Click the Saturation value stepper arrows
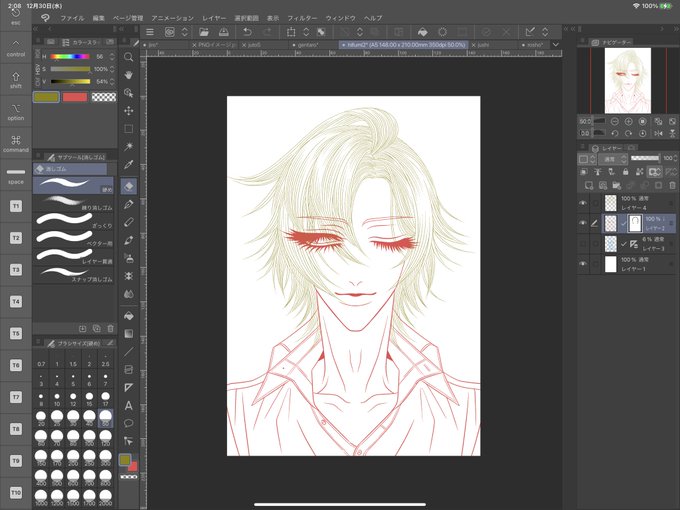 point(112,69)
